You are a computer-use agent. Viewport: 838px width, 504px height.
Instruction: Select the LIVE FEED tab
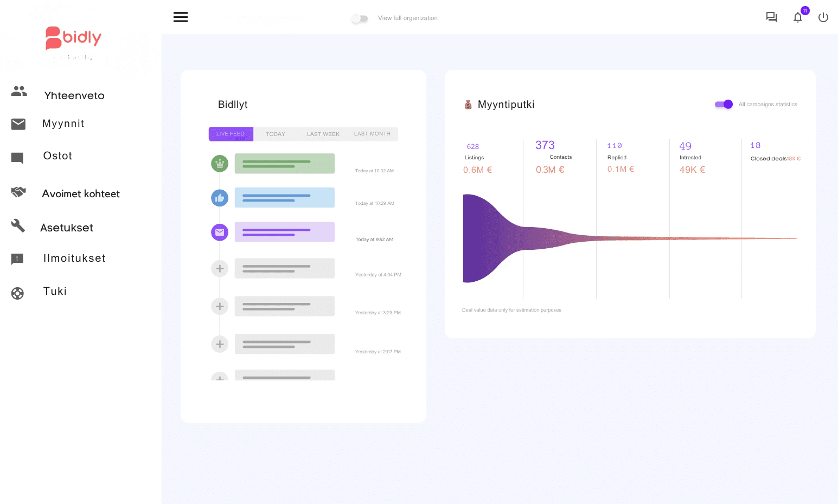(231, 134)
